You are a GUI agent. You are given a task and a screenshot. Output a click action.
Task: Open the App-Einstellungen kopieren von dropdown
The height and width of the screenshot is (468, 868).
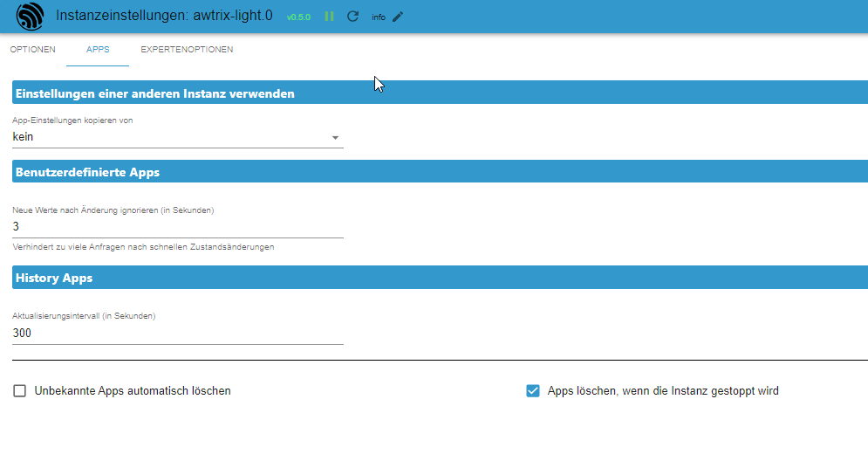click(x=178, y=137)
